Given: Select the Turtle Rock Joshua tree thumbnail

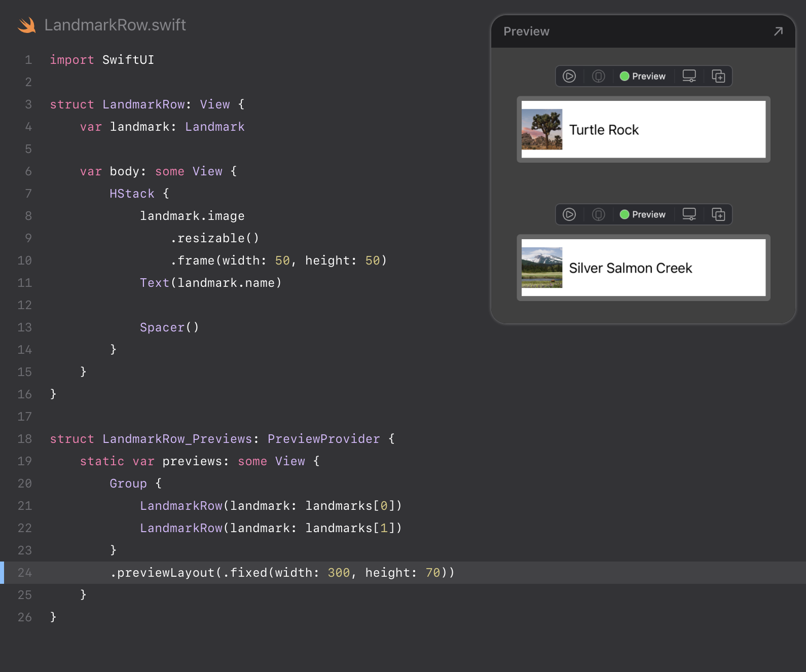Looking at the screenshot, I should click(542, 129).
